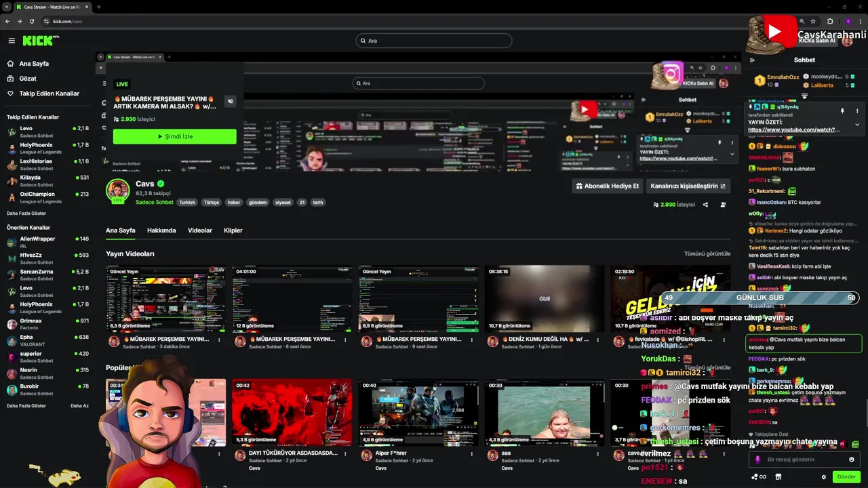Open Kanalınızı kişiselleştirin link

[688, 186]
